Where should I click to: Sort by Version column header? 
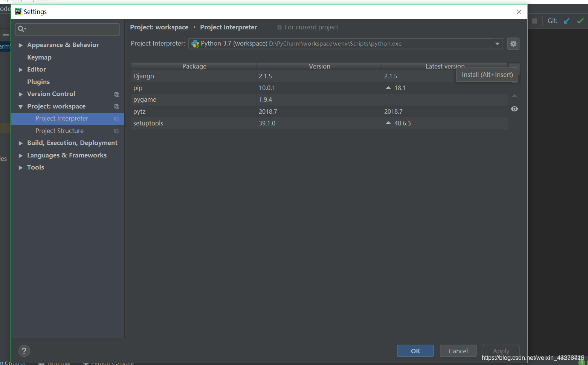[319, 66]
